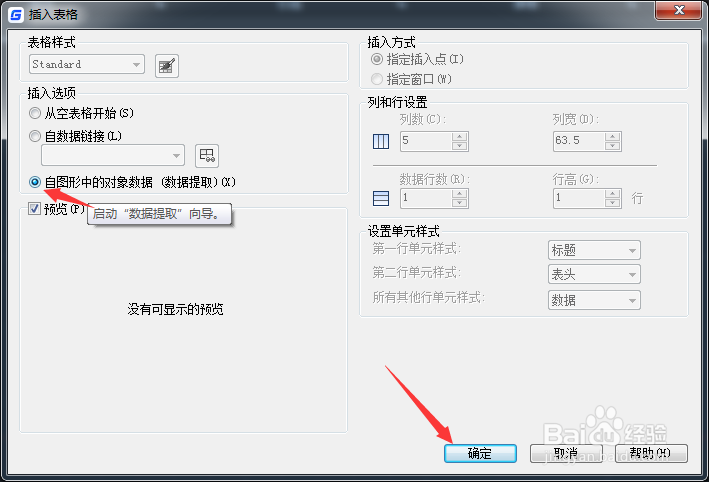Image resolution: width=709 pixels, height=482 pixels.
Task: Open the Standard table style dropdown
Action: coord(87,64)
